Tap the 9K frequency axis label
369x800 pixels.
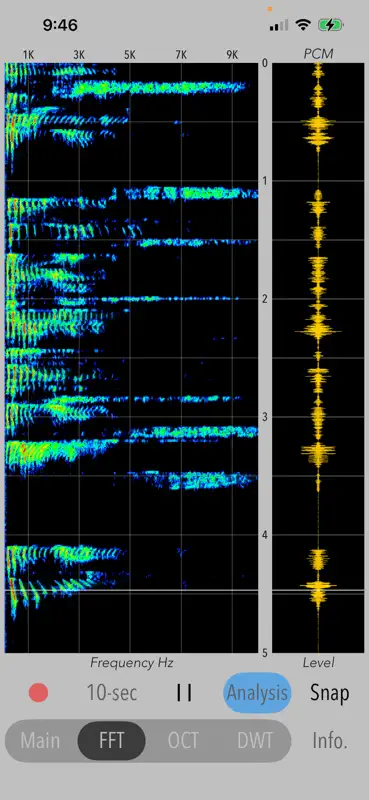coord(232,55)
